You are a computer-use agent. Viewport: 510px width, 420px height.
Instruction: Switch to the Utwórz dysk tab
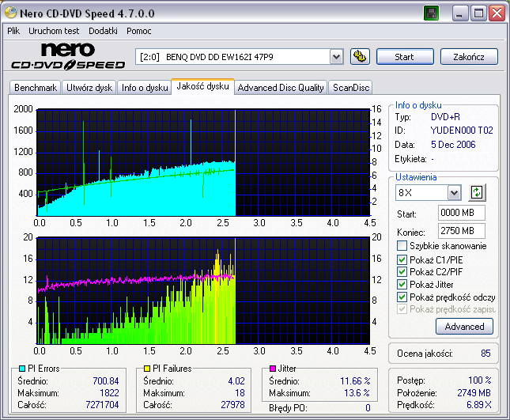tap(89, 88)
